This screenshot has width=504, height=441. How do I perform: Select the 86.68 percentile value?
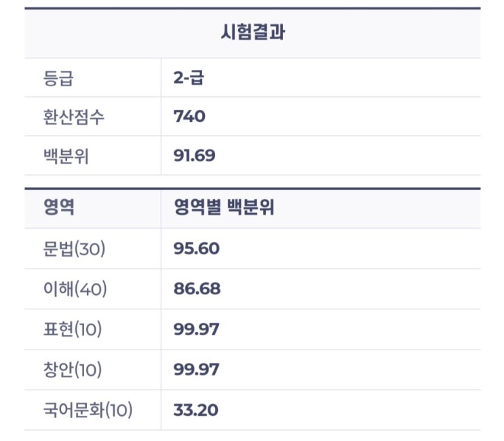(x=197, y=289)
